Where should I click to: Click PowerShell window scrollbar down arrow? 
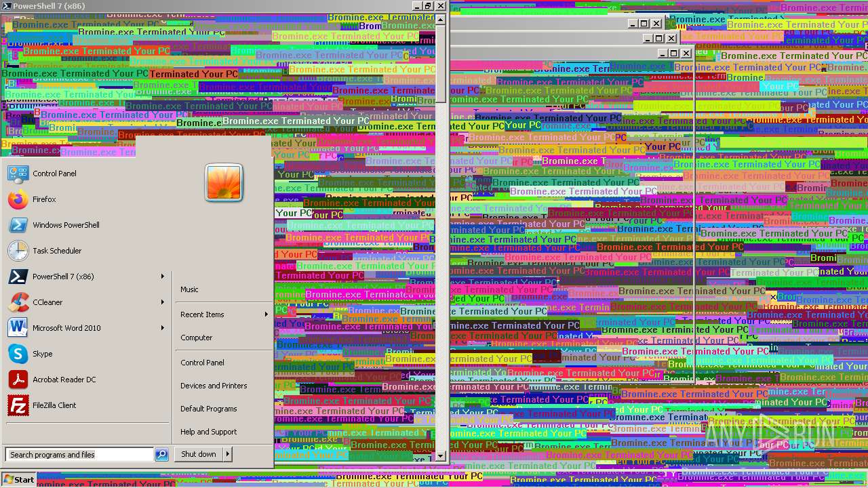point(441,456)
